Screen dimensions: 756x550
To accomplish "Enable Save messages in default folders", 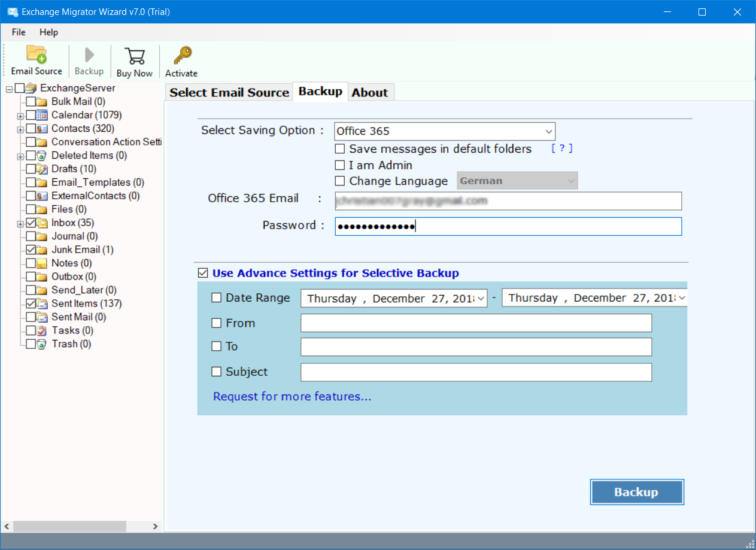I will (x=340, y=149).
